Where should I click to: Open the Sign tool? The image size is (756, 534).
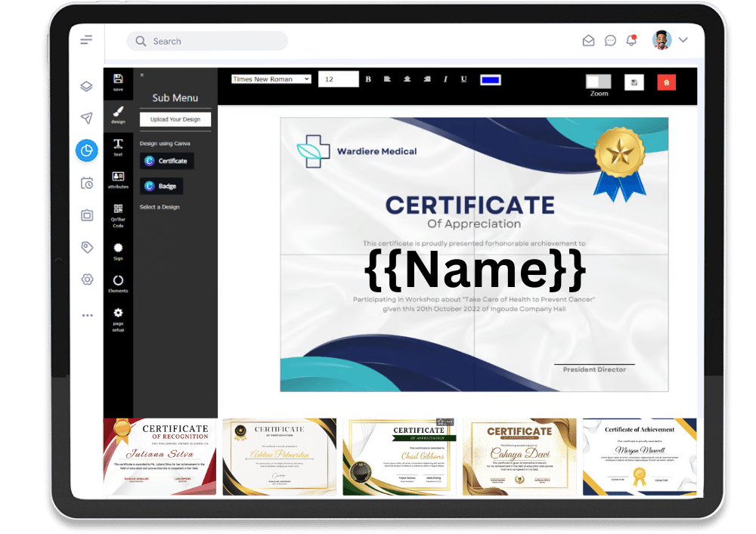pyautogui.click(x=118, y=252)
